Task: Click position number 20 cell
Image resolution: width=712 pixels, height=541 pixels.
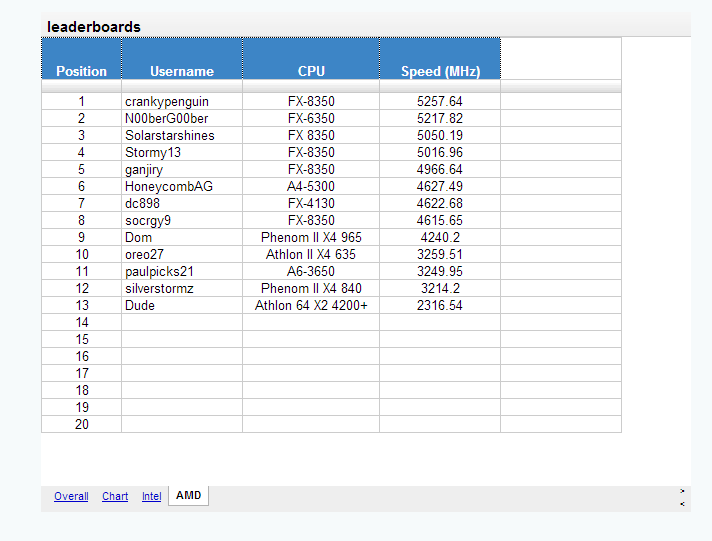Action: click(82, 424)
